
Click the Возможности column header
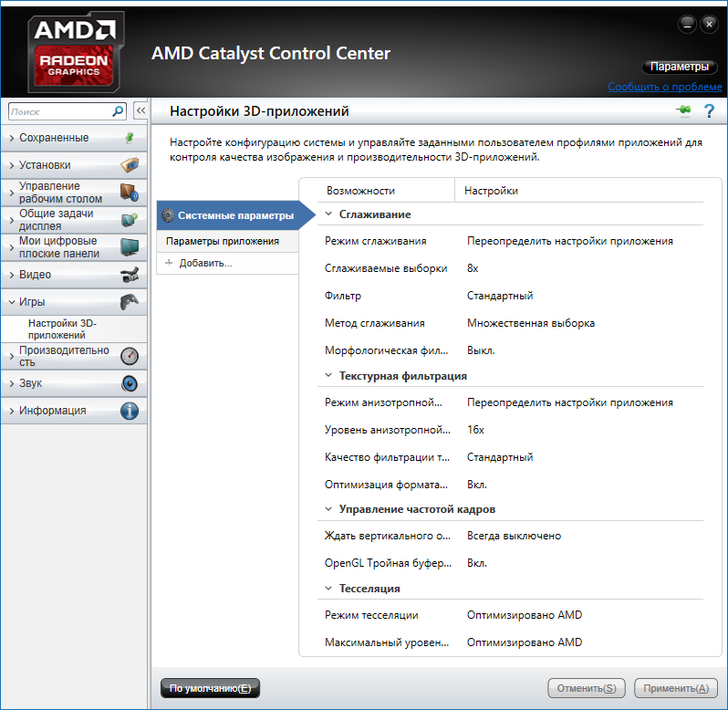[360, 191]
